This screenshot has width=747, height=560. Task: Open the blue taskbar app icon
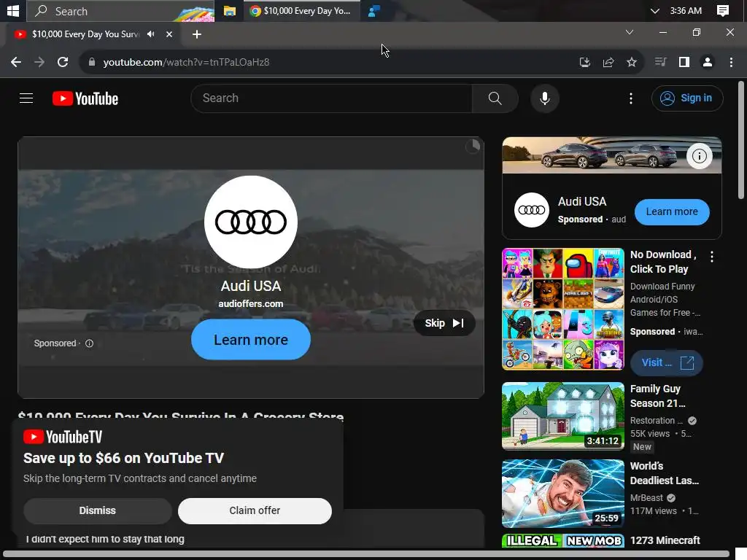click(374, 11)
